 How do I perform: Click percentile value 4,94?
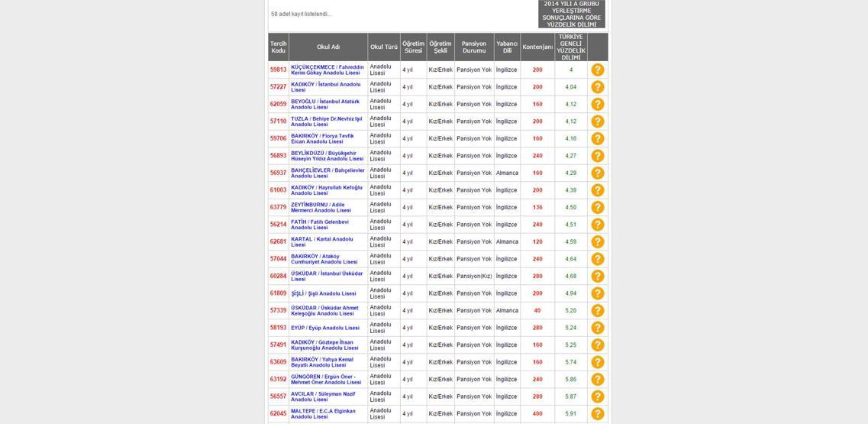pos(571,293)
